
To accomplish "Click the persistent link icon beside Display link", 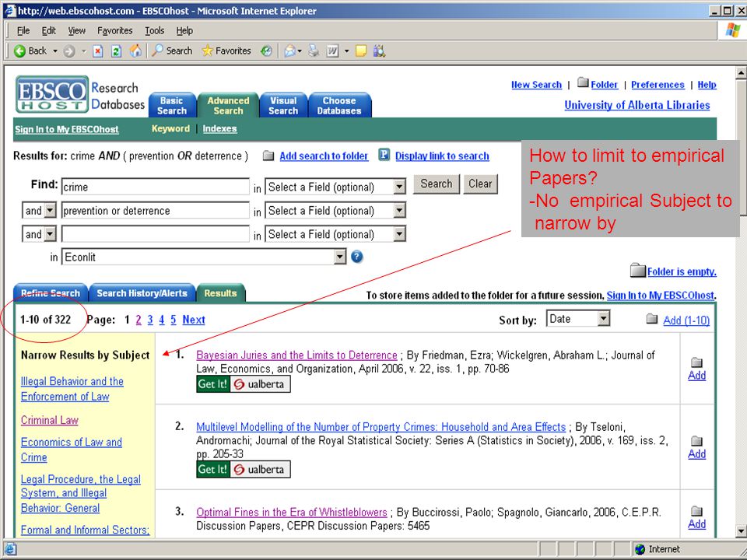I will point(384,156).
